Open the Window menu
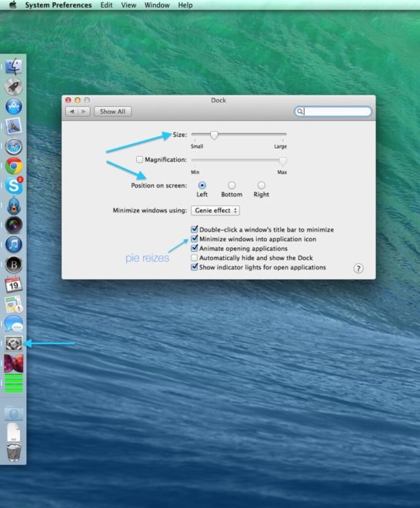This screenshot has height=508, width=420. pos(157,5)
